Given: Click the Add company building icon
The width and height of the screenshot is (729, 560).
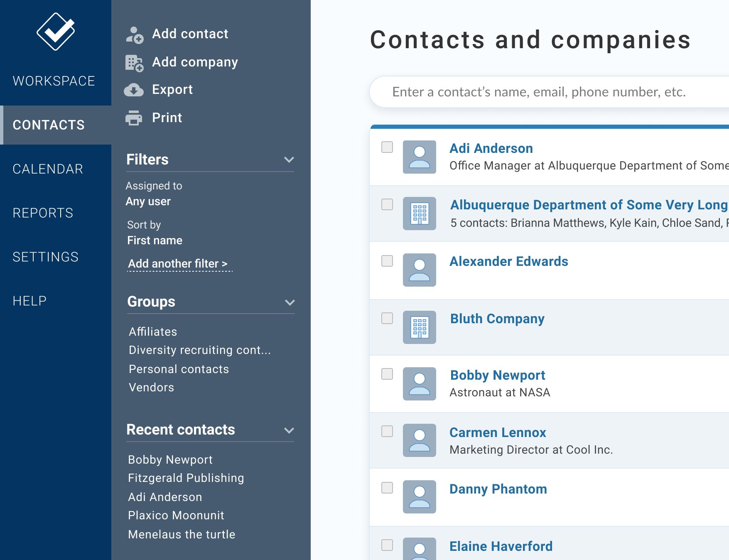Looking at the screenshot, I should (135, 63).
